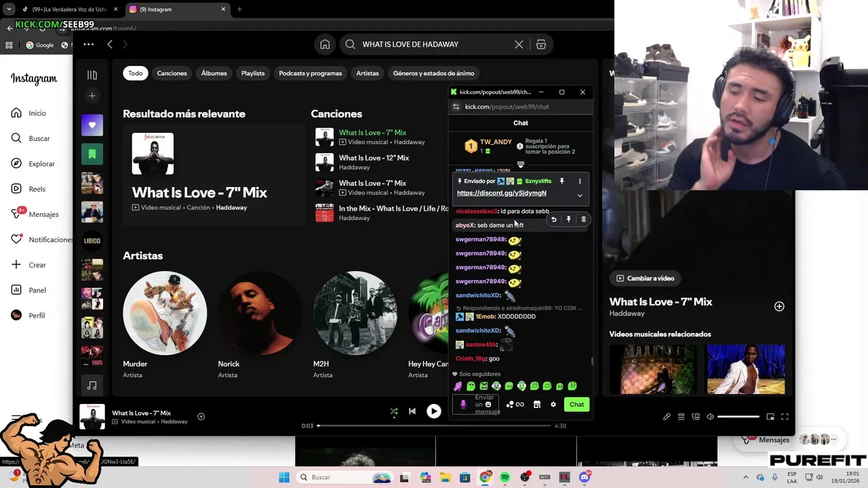Show hidden icons in system tray

[x=746, y=477]
